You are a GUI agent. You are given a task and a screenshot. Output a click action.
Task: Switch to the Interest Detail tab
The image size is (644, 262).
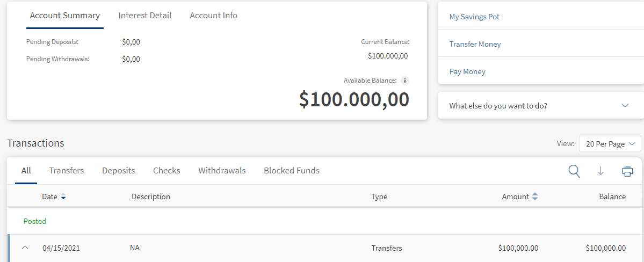coord(145,16)
